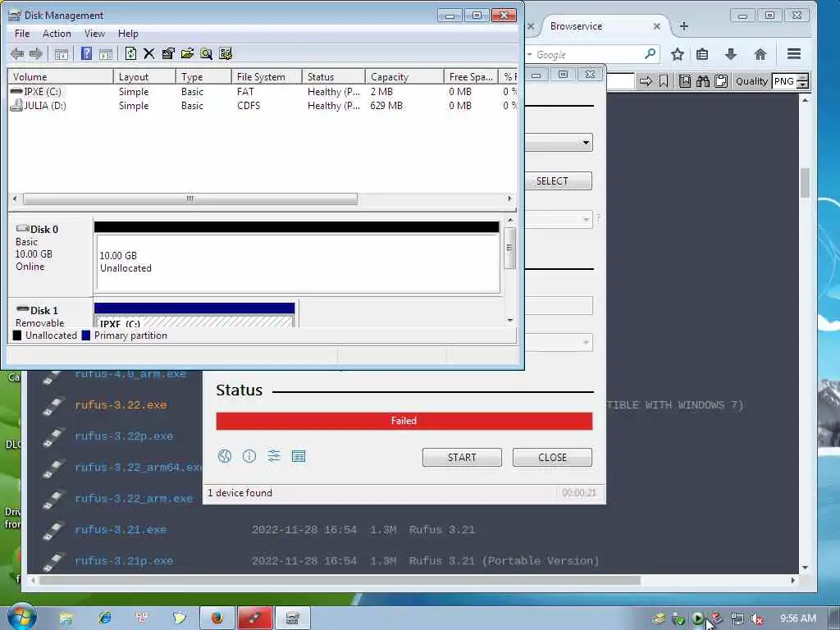Open the Properties icon in Disk Management
The image size is (840, 630).
coord(168,53)
